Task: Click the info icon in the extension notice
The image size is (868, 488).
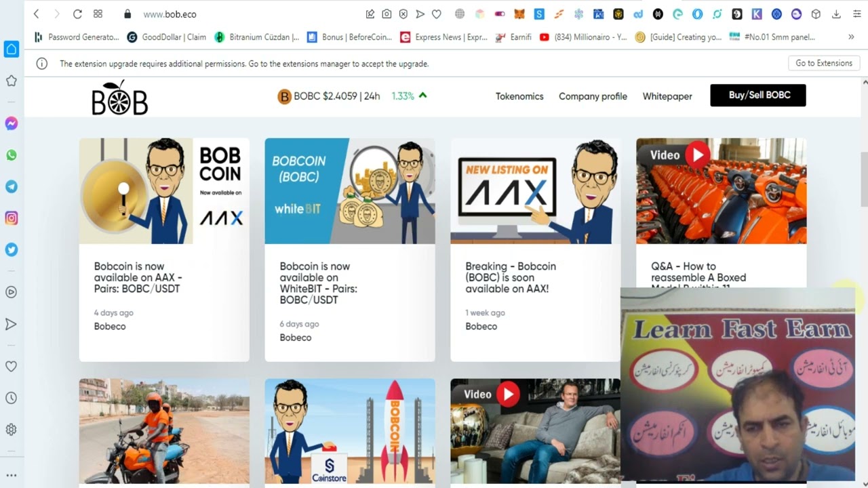Action: pyautogui.click(x=42, y=64)
